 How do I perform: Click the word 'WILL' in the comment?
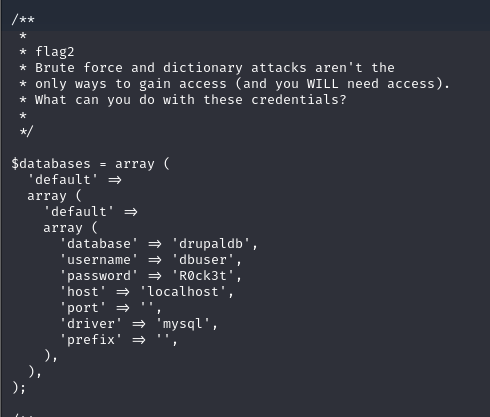323,84
